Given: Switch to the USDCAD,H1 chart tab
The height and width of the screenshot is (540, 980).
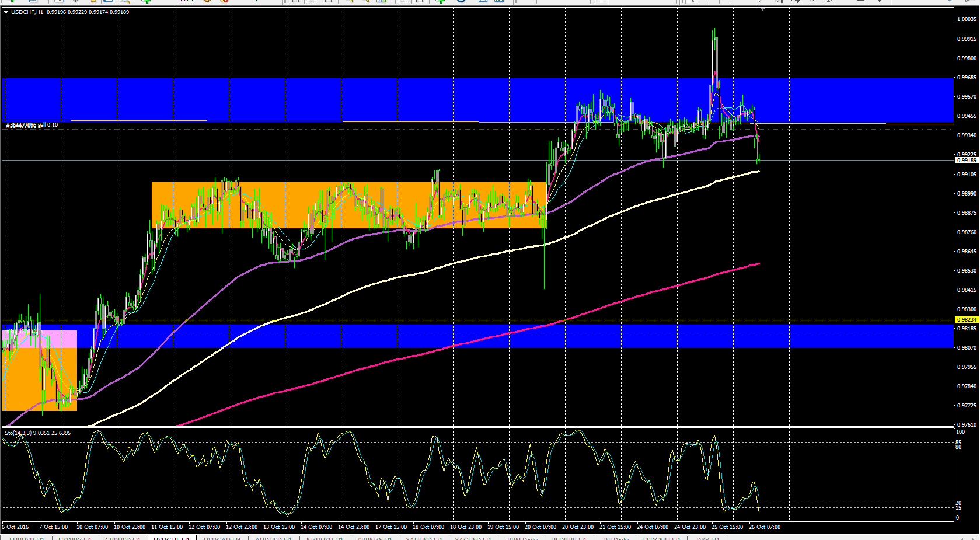Looking at the screenshot, I should point(222,538).
